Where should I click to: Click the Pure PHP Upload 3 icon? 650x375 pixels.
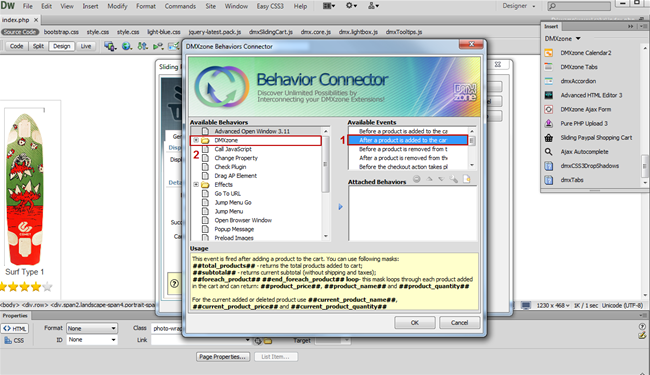tap(548, 123)
